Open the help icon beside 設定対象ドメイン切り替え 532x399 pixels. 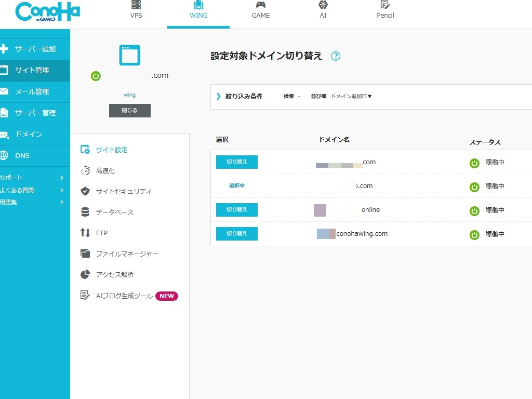pyautogui.click(x=336, y=56)
